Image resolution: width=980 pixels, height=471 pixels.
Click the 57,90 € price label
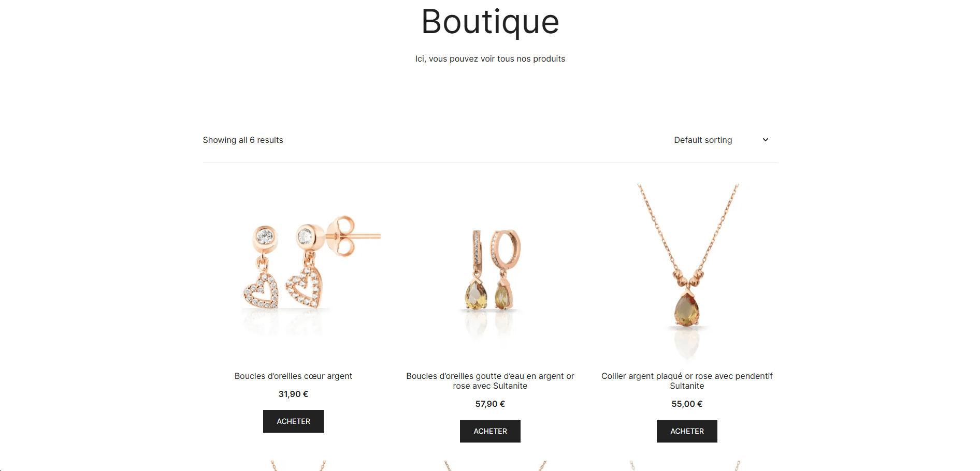pyautogui.click(x=490, y=404)
